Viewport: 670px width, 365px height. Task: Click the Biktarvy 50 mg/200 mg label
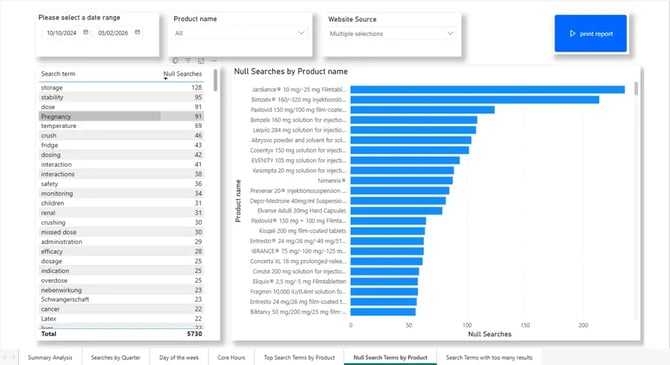(x=298, y=312)
